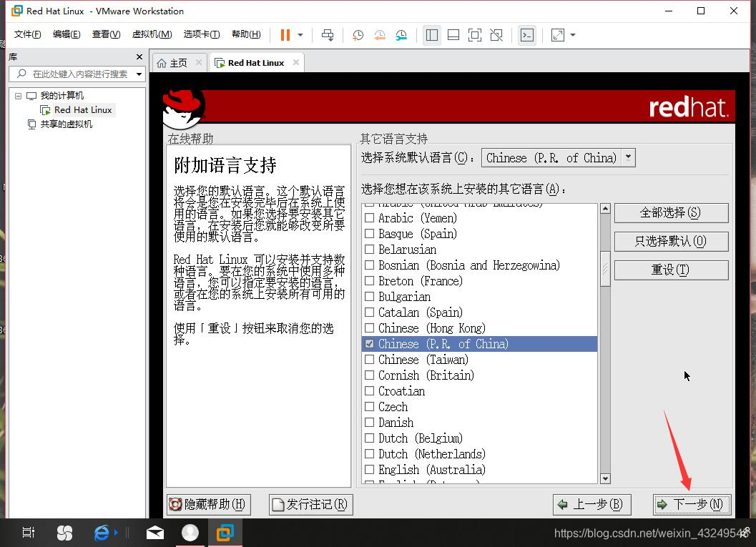Check the Catalan (Spain) checkbox
This screenshot has height=547, width=756.
click(x=369, y=312)
